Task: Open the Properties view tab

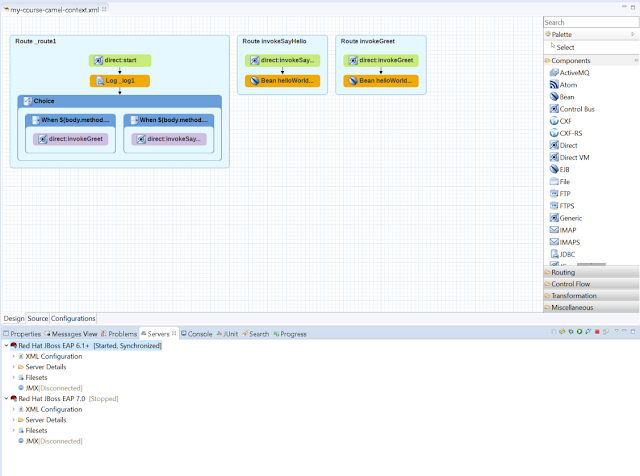Action: click(22, 334)
